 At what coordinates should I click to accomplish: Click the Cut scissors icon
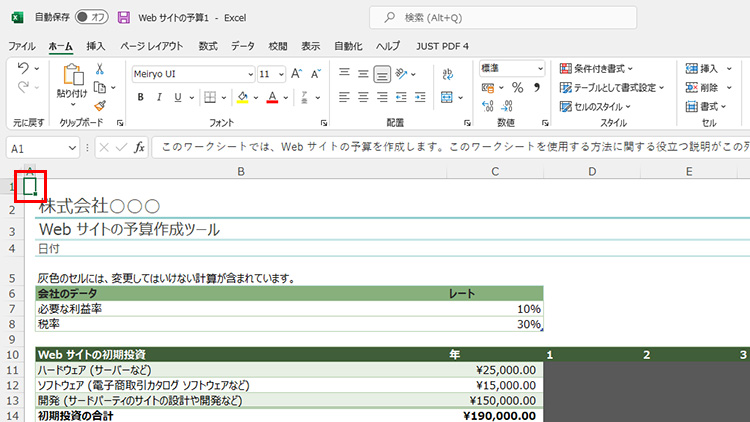pos(100,70)
